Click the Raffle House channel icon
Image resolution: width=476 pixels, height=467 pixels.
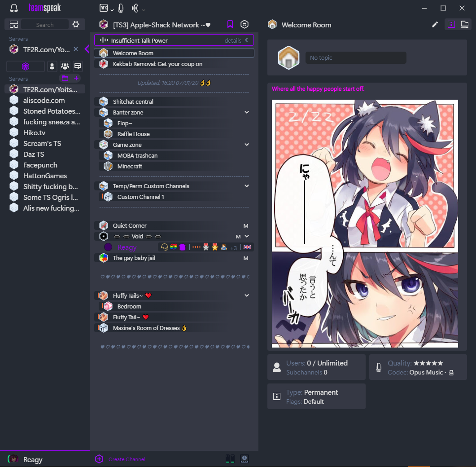pyautogui.click(x=108, y=134)
